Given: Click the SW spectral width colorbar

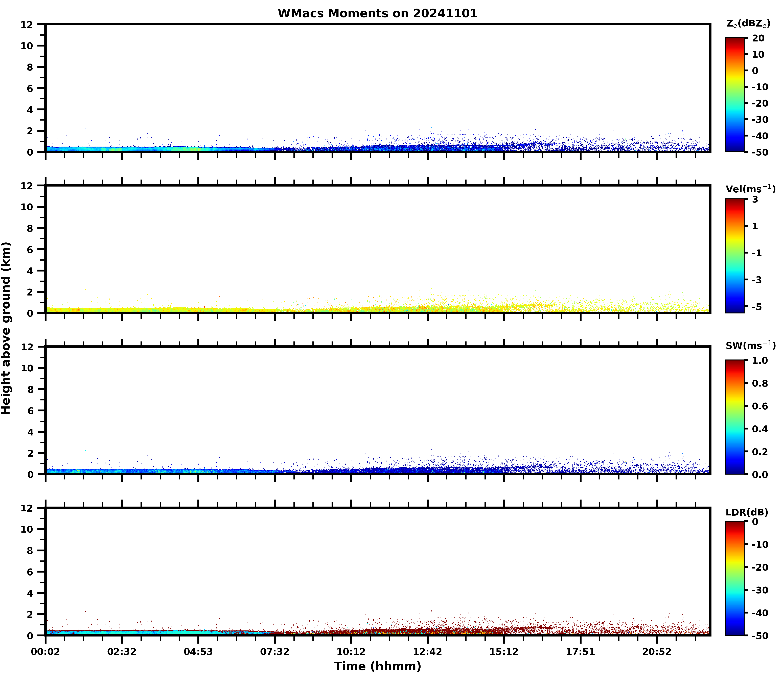Looking at the screenshot, I should (x=735, y=417).
